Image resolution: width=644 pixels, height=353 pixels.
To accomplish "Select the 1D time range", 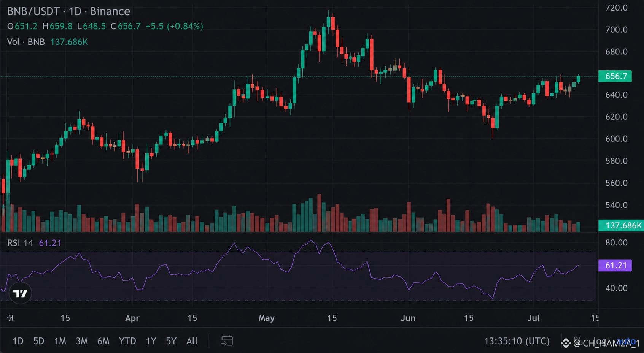I will (x=18, y=341).
